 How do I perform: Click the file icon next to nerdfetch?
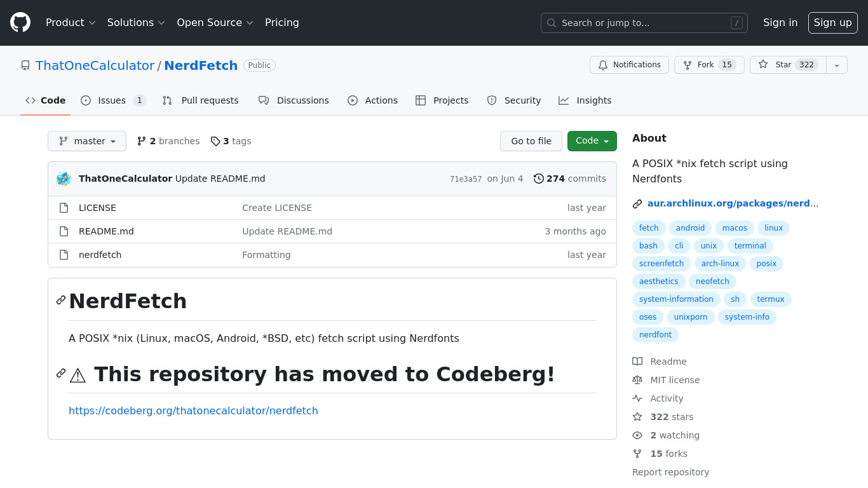click(64, 255)
